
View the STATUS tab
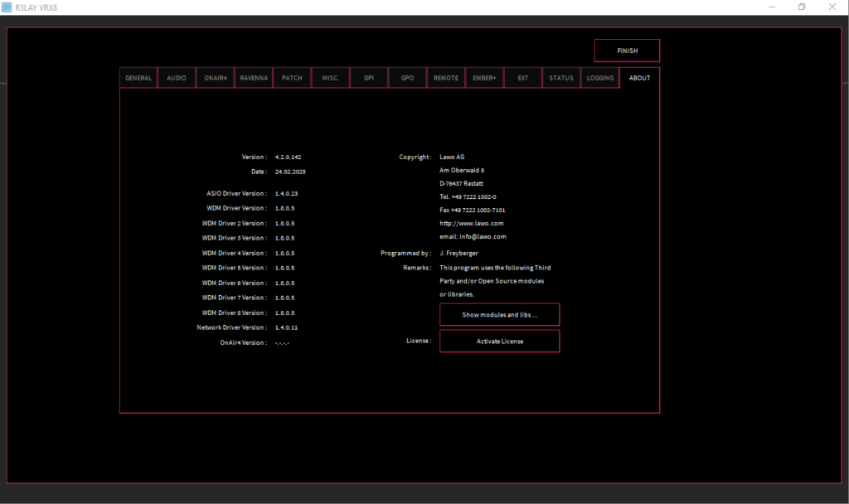561,78
